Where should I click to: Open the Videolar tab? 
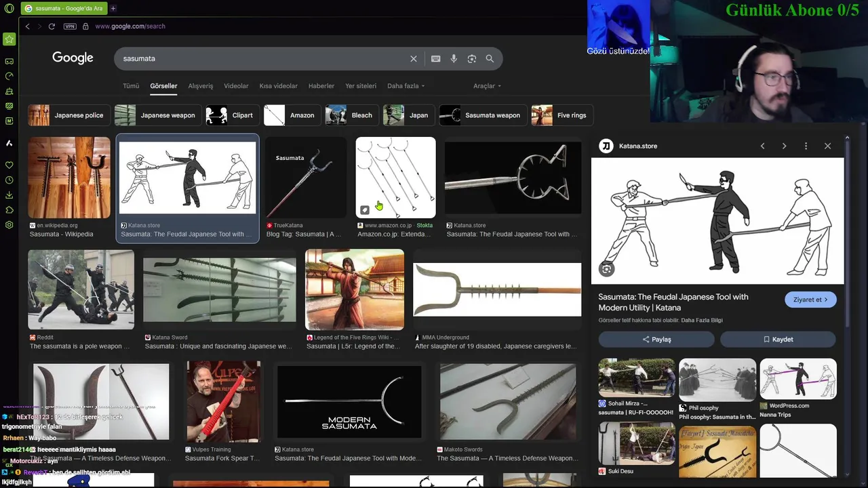[236, 86]
